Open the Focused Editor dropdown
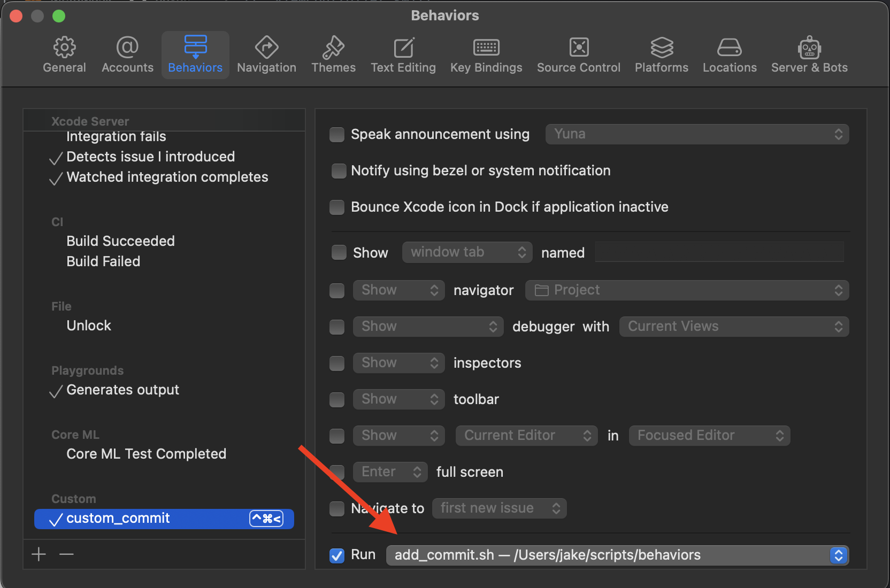Viewport: 890px width, 588px height. [x=709, y=436]
